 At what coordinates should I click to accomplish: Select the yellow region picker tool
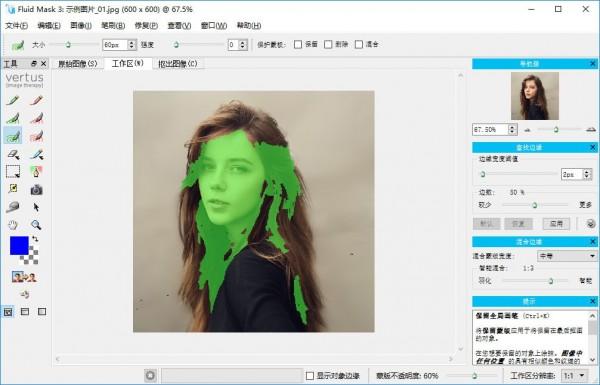point(13,189)
